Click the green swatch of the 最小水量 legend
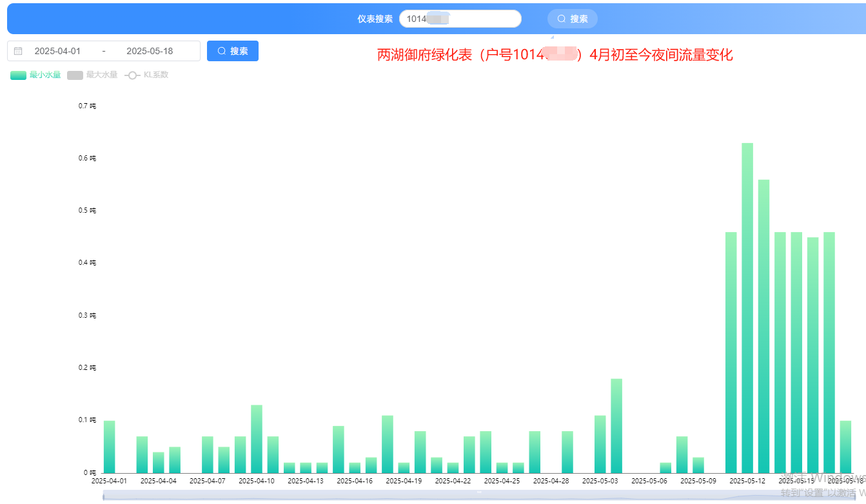This screenshot has width=866, height=504. (x=18, y=75)
